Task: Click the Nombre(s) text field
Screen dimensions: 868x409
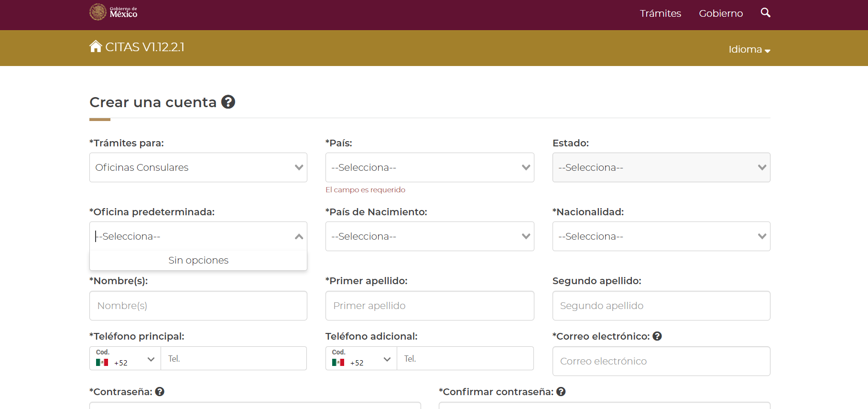Action: point(198,306)
